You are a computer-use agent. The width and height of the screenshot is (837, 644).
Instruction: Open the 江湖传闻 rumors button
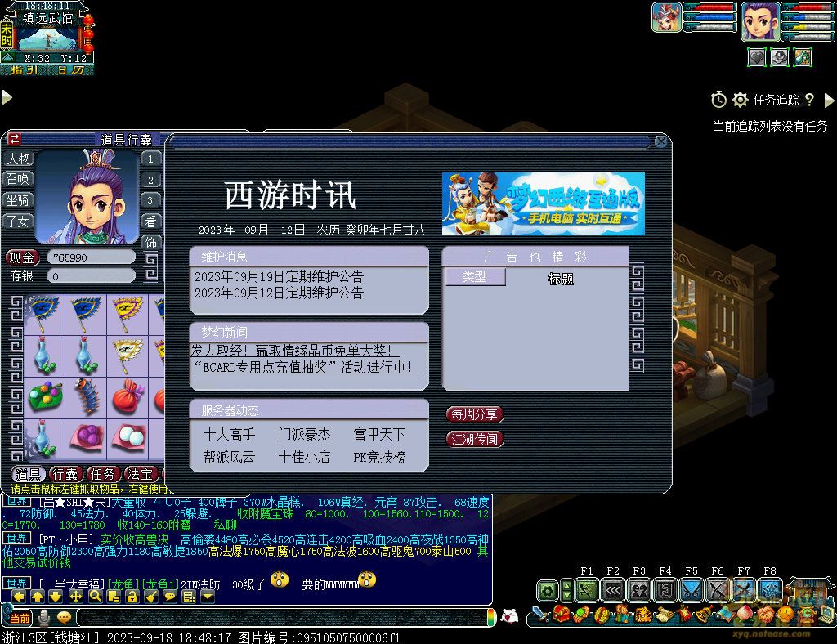point(475,439)
